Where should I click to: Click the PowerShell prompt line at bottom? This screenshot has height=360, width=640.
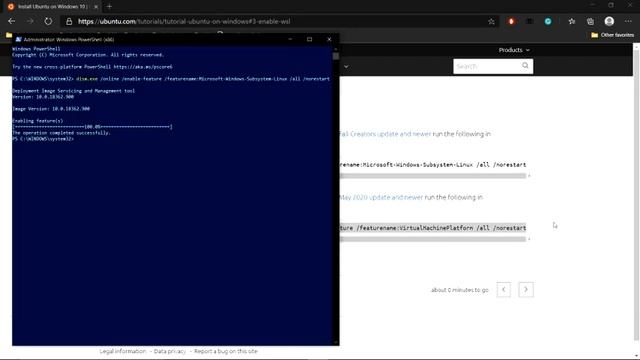click(43, 139)
